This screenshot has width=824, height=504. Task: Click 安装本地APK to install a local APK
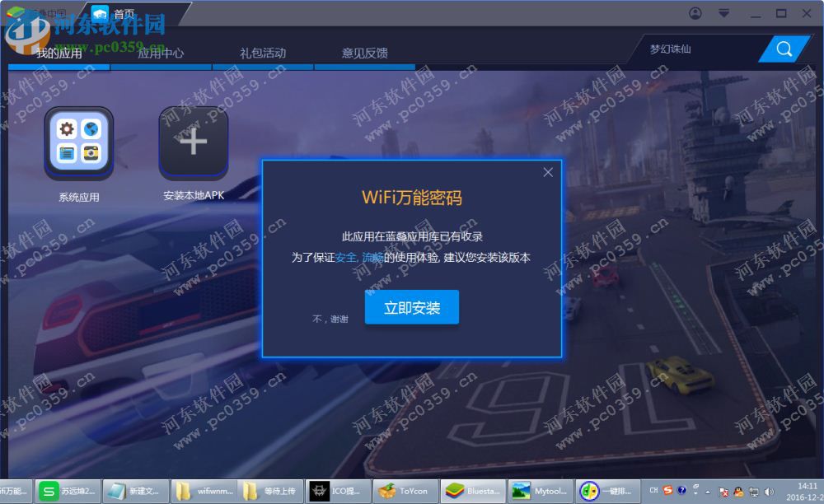point(193,142)
